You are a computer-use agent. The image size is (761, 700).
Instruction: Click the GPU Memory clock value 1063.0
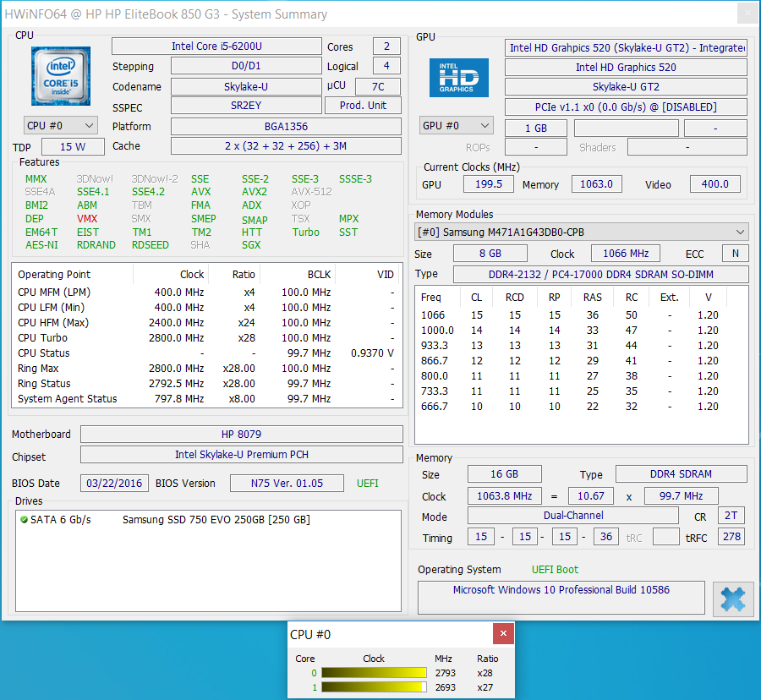(x=596, y=183)
